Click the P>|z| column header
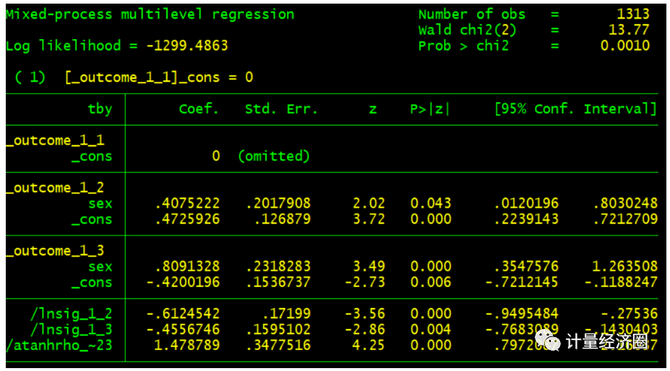Screen dimensions: 670x371 tap(430, 109)
